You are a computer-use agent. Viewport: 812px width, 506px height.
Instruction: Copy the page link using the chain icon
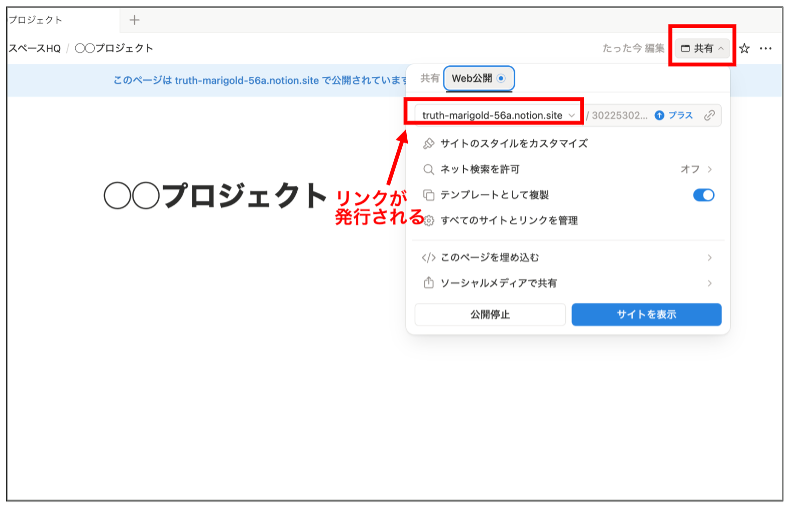click(x=710, y=115)
